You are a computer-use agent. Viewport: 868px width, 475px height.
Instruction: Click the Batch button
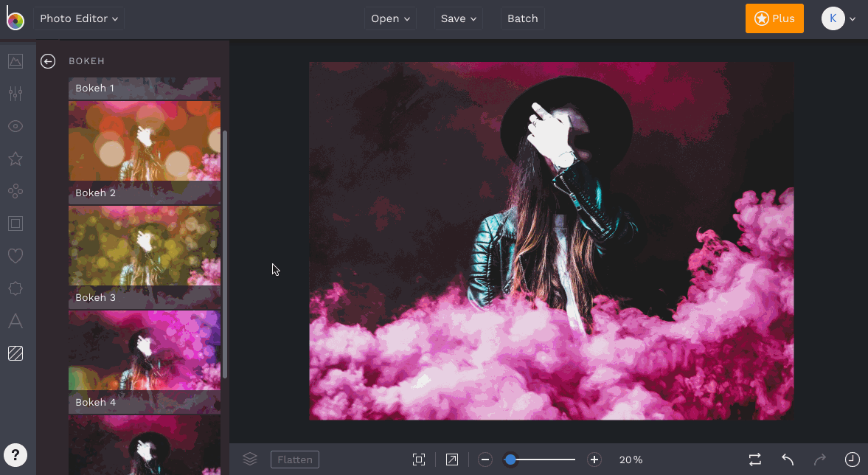(x=523, y=18)
